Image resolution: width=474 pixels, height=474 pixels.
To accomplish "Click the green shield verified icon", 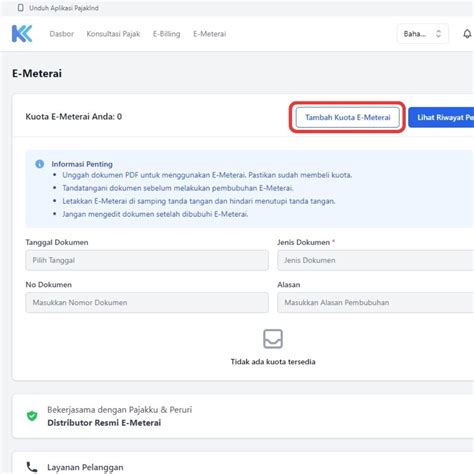I will point(32,416).
